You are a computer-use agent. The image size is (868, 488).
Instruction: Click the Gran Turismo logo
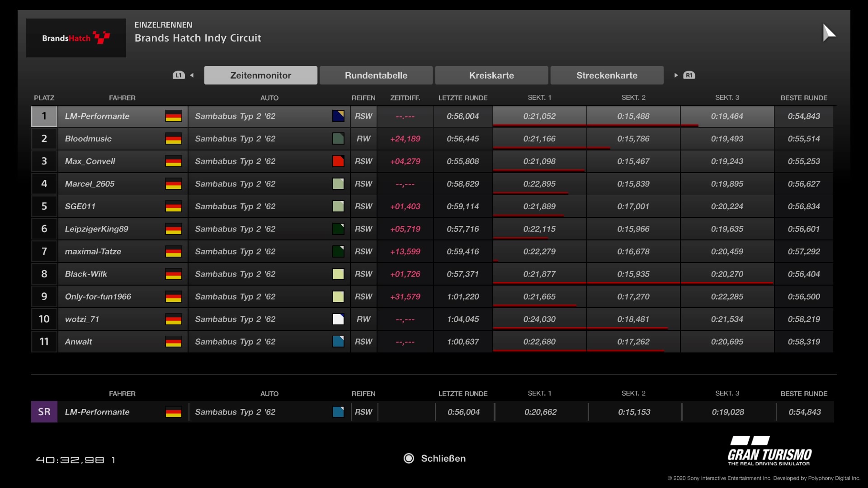tap(769, 451)
